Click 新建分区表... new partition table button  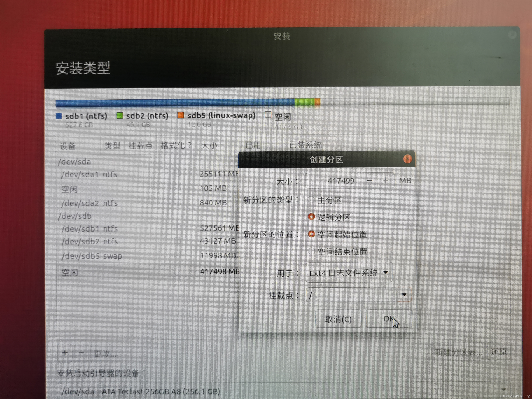pos(458,352)
